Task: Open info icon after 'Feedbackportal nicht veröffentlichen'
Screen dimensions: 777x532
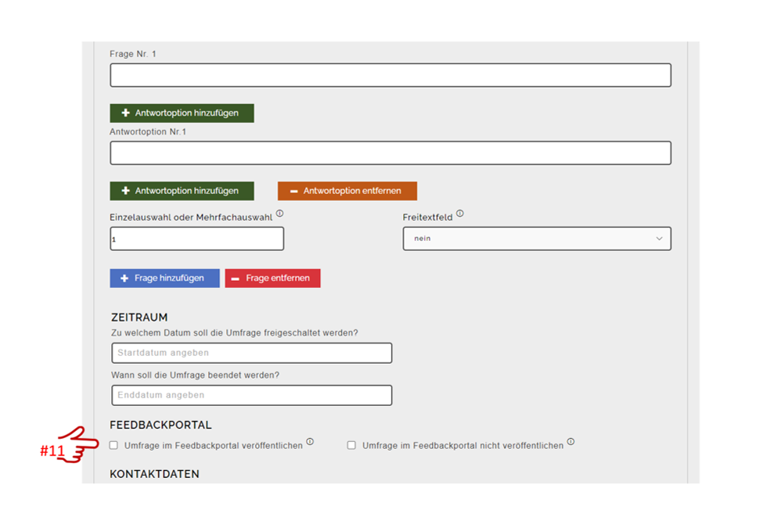Action: point(570,442)
